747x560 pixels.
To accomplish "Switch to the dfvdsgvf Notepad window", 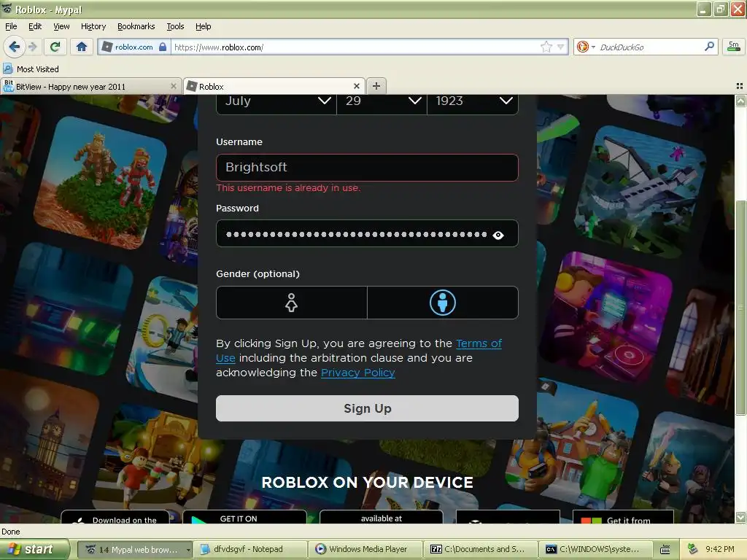I will (250, 550).
